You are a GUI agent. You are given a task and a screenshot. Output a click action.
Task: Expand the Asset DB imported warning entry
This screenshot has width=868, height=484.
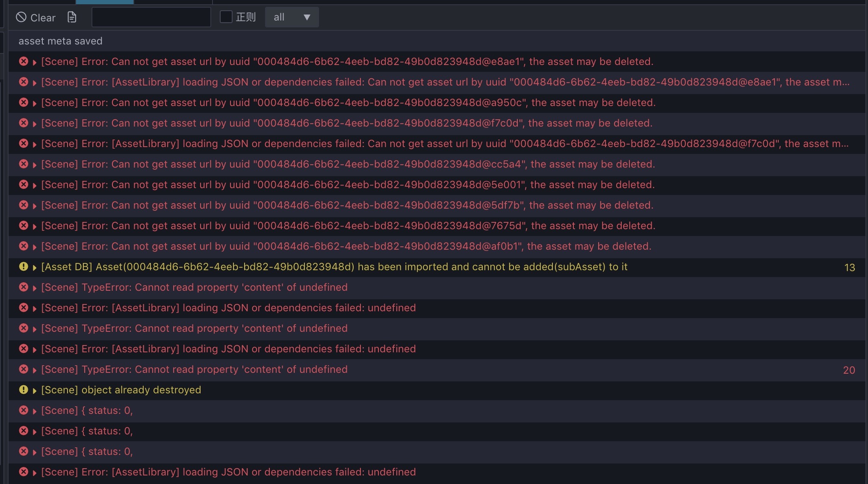[x=35, y=268]
